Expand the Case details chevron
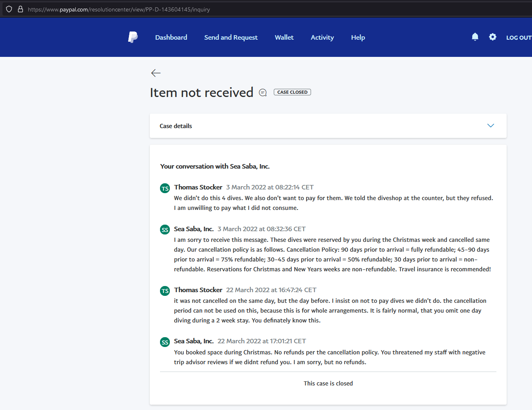The width and height of the screenshot is (532, 410). (490, 126)
